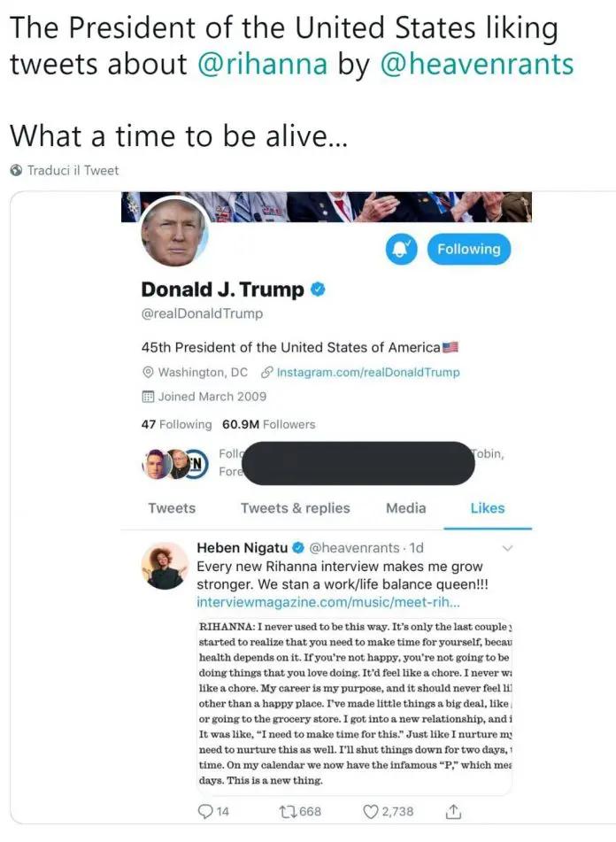Share the tweet using upload icon
This screenshot has height=842, width=616.
click(x=453, y=811)
